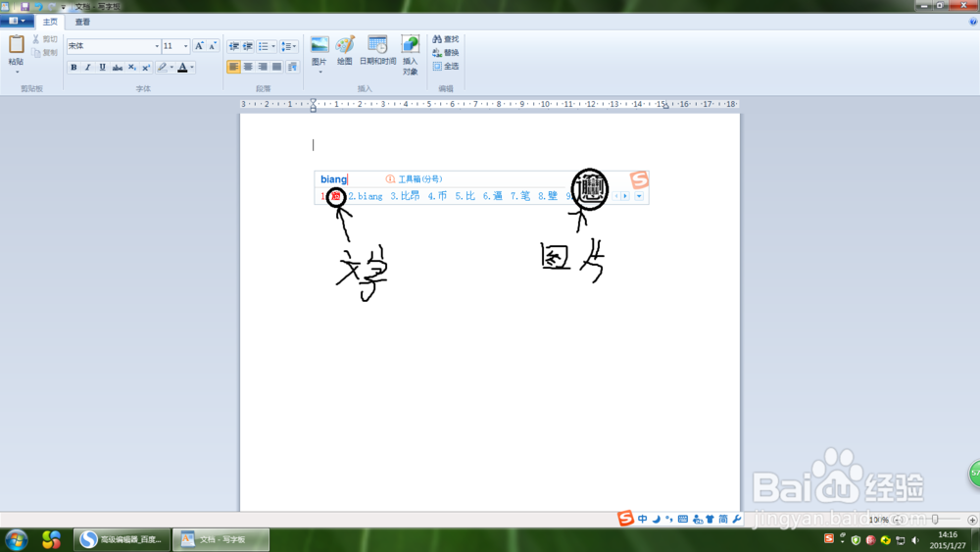The image size is (980, 552).
Task: Open the line spacing dropdown
Action: click(x=289, y=46)
